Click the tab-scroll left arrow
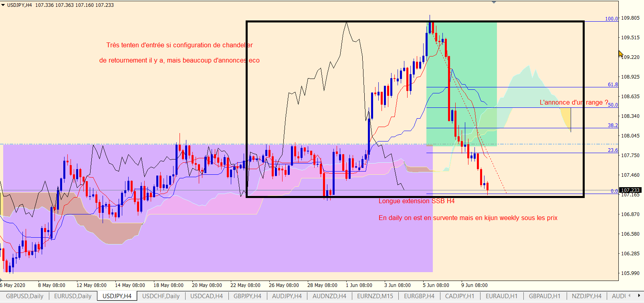Screen dimensions: 644x303 coord(629,296)
